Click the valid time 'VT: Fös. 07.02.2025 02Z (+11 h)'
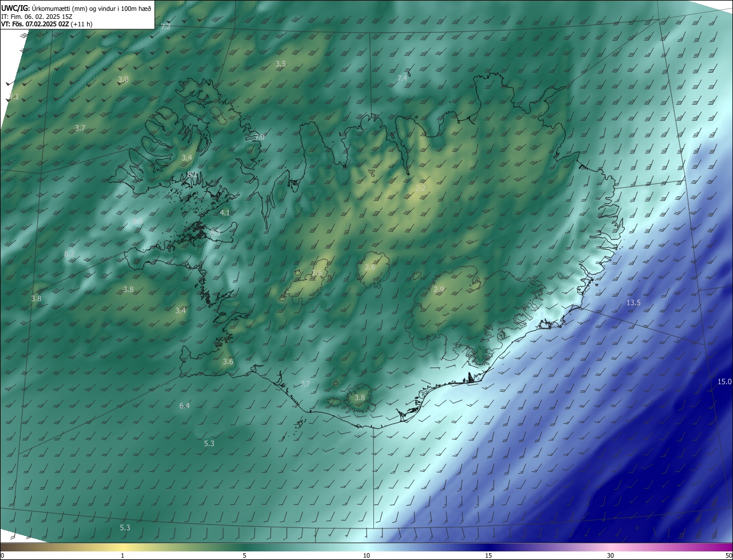733x560 pixels. pos(47,24)
